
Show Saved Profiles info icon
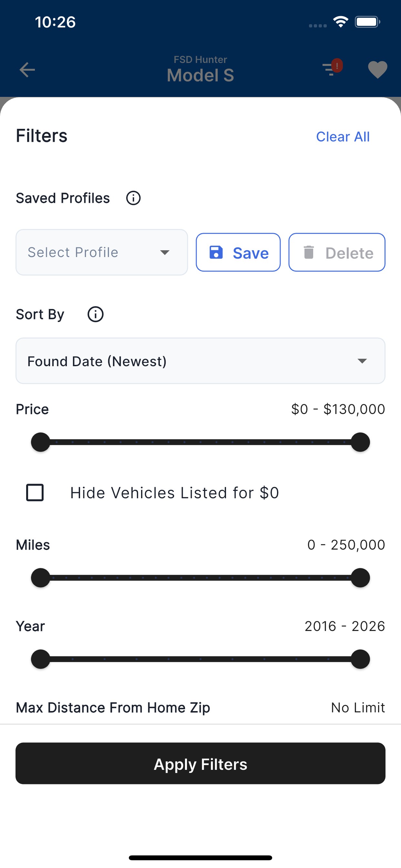tap(133, 198)
